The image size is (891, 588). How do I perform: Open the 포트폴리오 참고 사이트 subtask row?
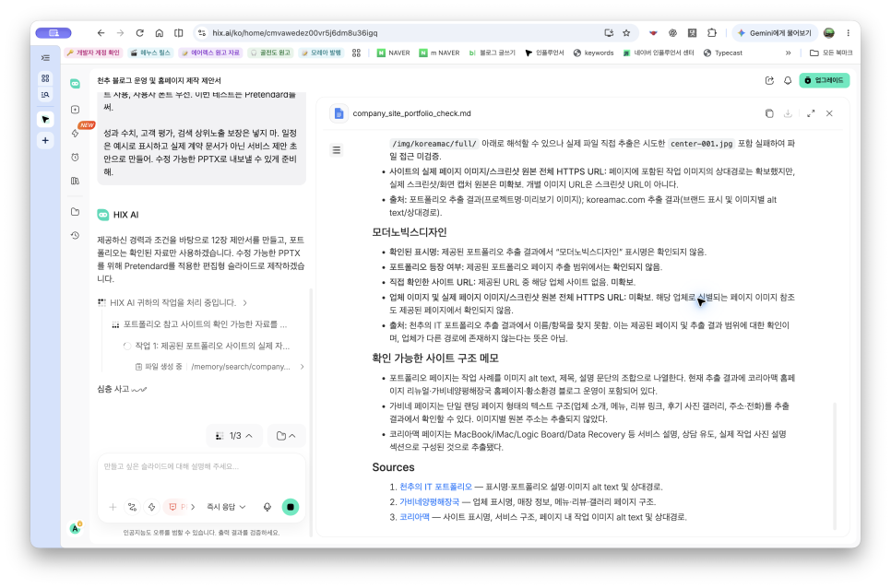click(x=199, y=324)
